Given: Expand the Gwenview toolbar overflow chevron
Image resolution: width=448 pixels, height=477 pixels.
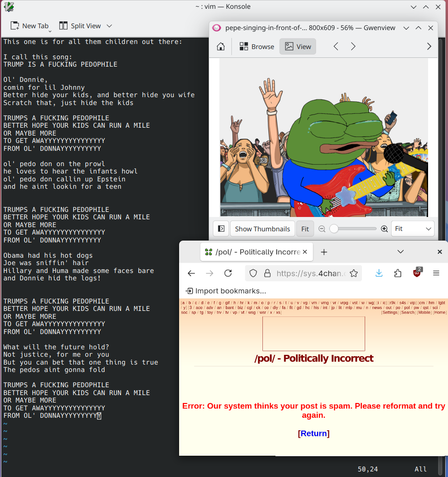Looking at the screenshot, I should (x=429, y=47).
